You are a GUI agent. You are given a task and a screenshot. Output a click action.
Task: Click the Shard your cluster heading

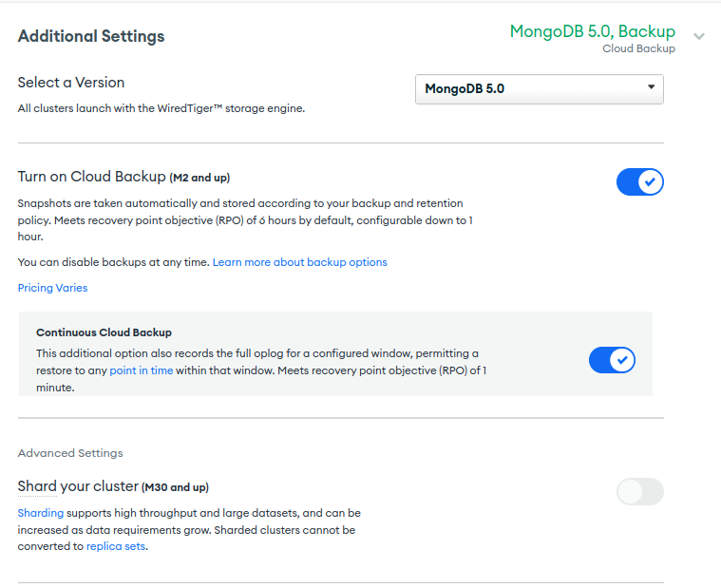pyautogui.click(x=113, y=486)
